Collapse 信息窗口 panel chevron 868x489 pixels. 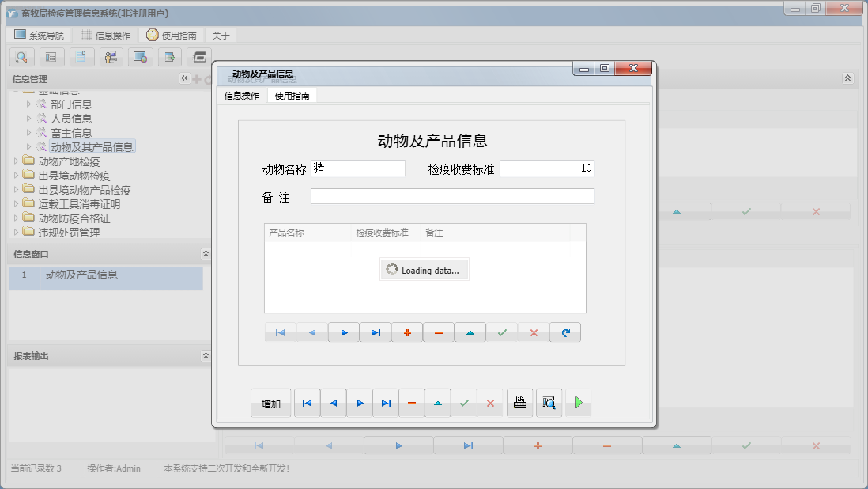click(206, 254)
